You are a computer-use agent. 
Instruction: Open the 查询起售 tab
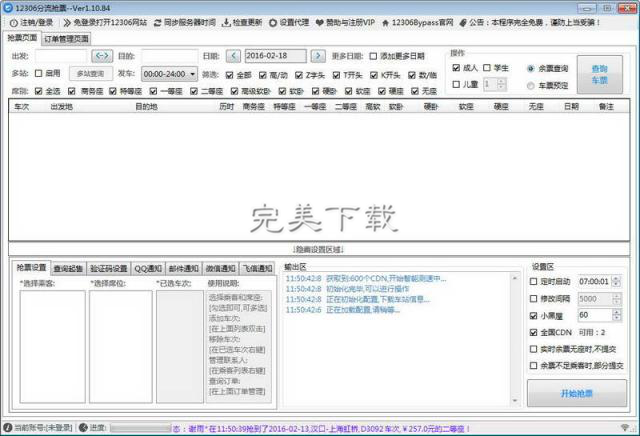click(x=68, y=268)
